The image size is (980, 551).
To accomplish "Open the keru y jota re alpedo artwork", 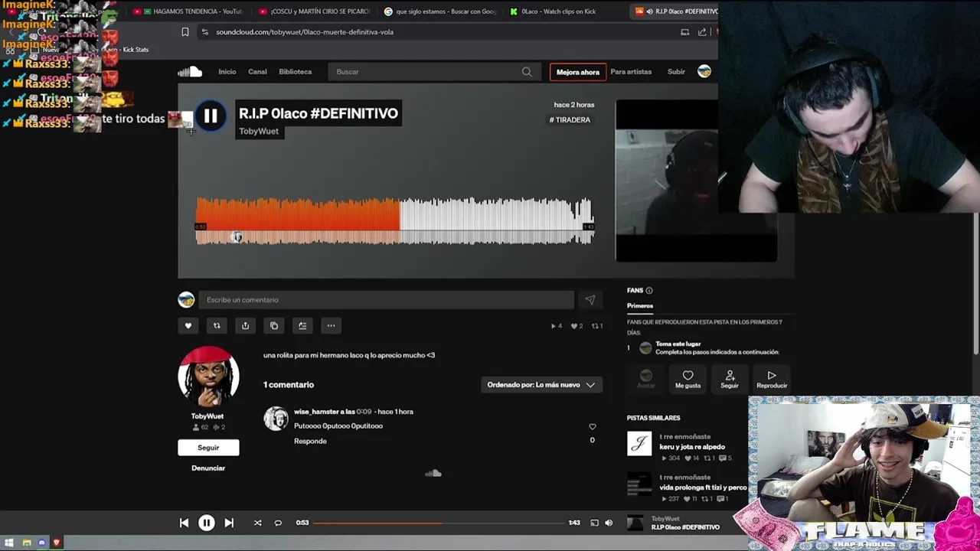I will pos(639,444).
